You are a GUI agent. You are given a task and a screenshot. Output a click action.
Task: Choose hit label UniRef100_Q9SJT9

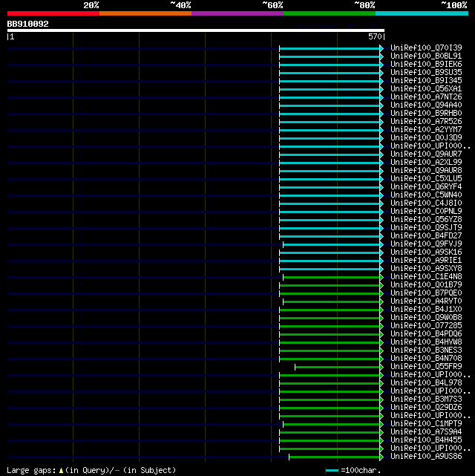(x=426, y=227)
